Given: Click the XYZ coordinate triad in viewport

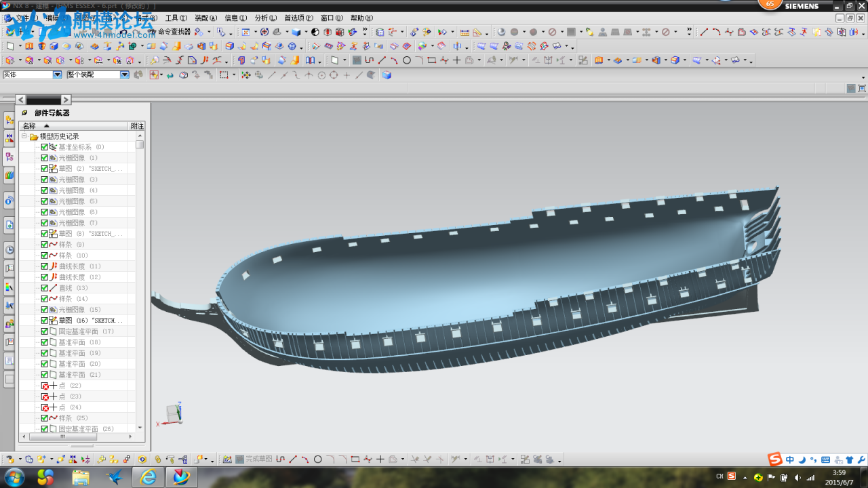Looking at the screenshot, I should click(171, 414).
